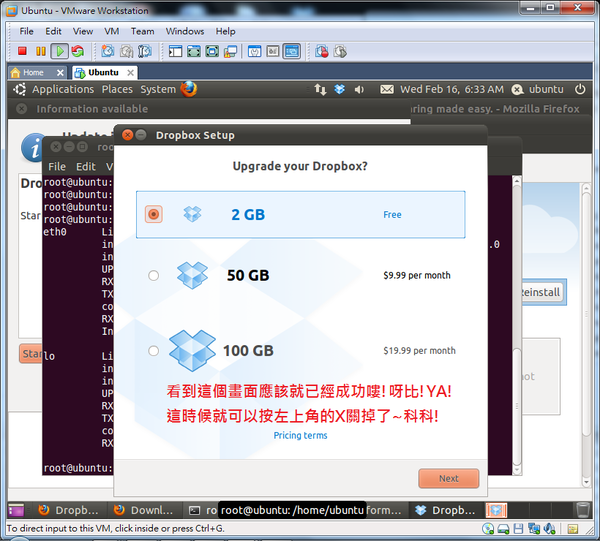Open the Pricing terms link
Image resolution: width=600 pixels, height=541 pixels.
tap(300, 435)
